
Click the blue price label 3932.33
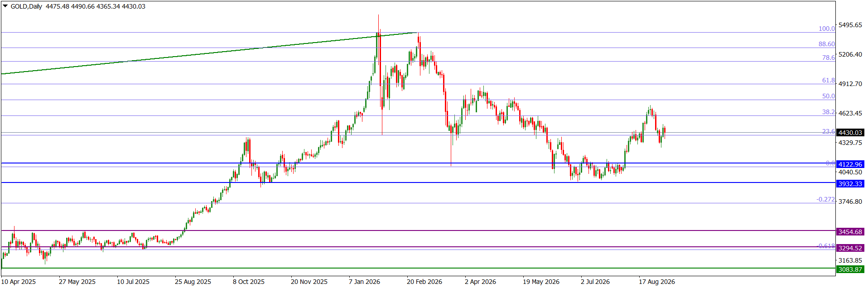click(850, 184)
